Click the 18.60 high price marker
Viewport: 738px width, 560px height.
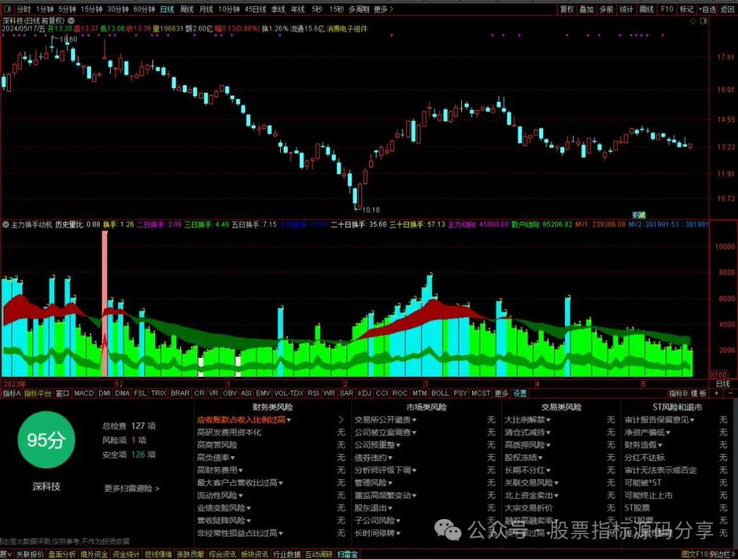click(68, 40)
